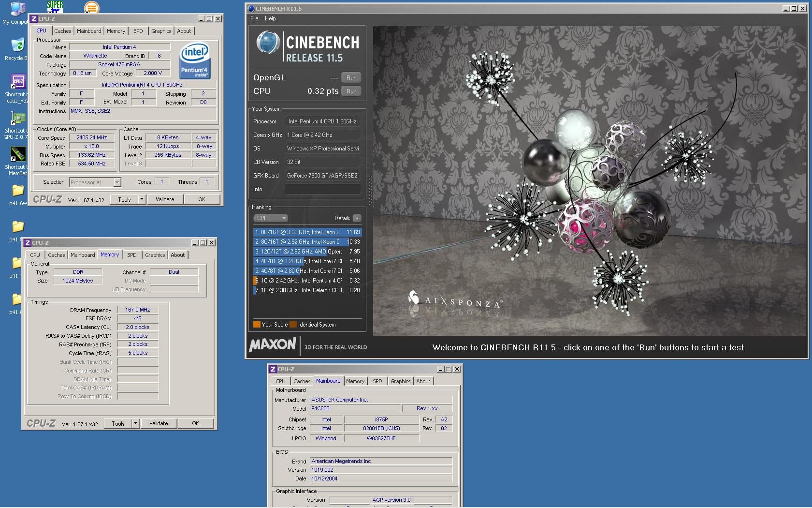Open the Help menu in Cinebench

[x=270, y=18]
